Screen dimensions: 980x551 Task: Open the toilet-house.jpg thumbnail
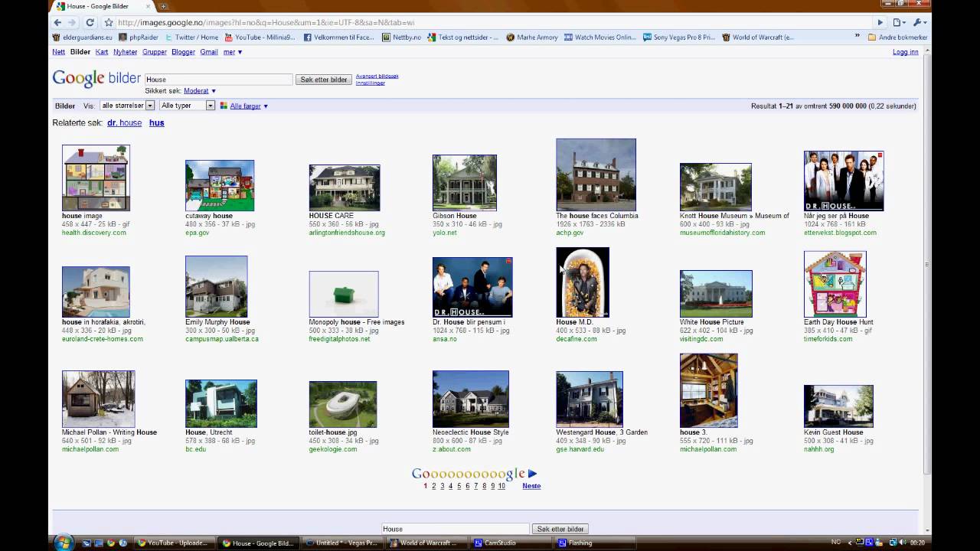[x=343, y=404]
